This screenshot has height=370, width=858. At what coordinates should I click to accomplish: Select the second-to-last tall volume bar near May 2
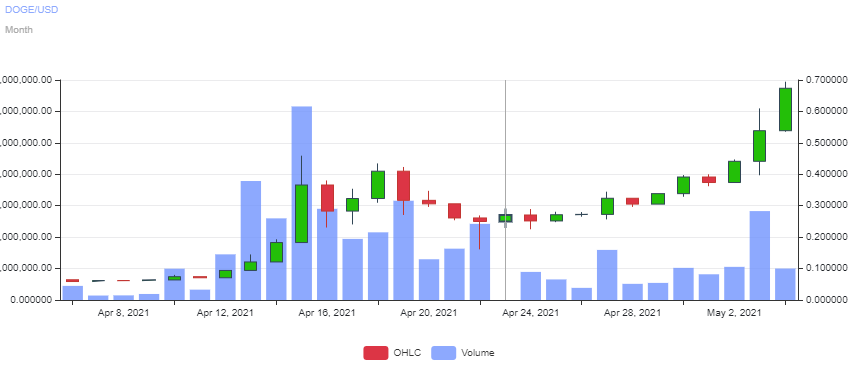point(760,256)
